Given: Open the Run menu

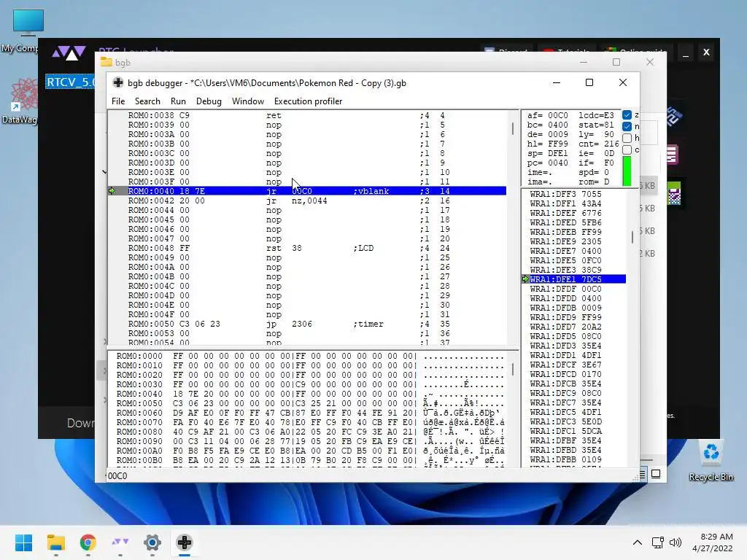Looking at the screenshot, I should click(178, 101).
